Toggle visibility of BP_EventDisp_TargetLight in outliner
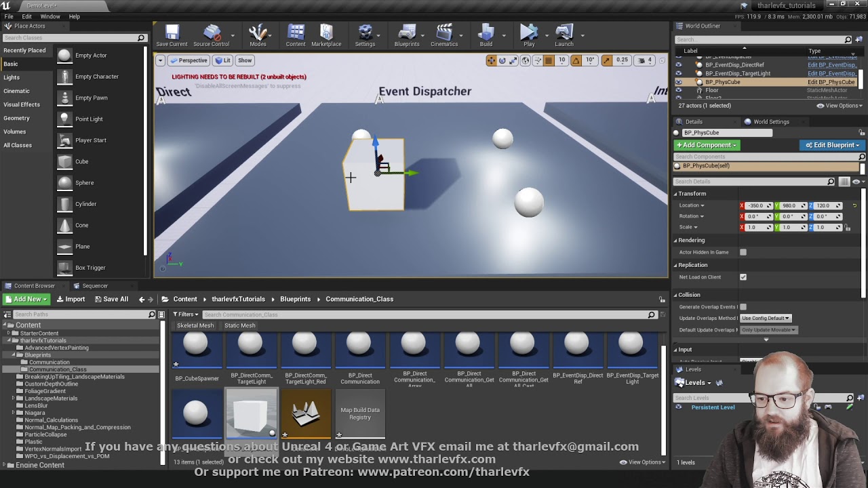Viewport: 868px width, 488px height. pos(678,73)
